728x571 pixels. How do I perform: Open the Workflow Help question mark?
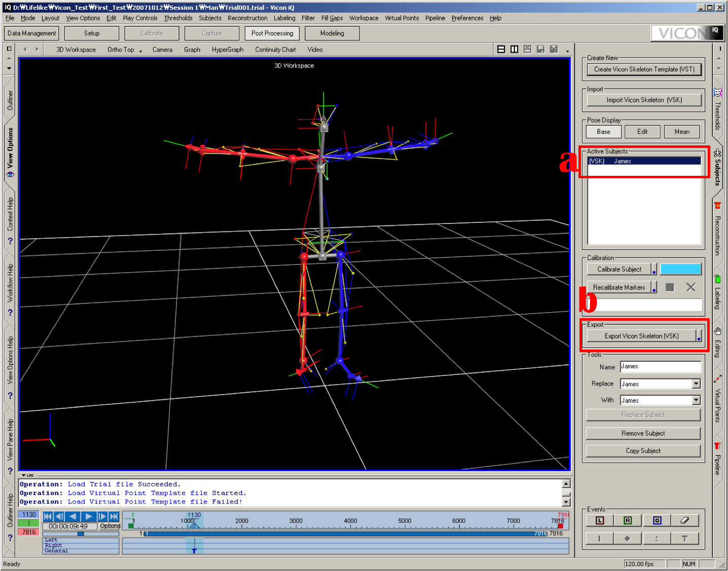pos(10,312)
